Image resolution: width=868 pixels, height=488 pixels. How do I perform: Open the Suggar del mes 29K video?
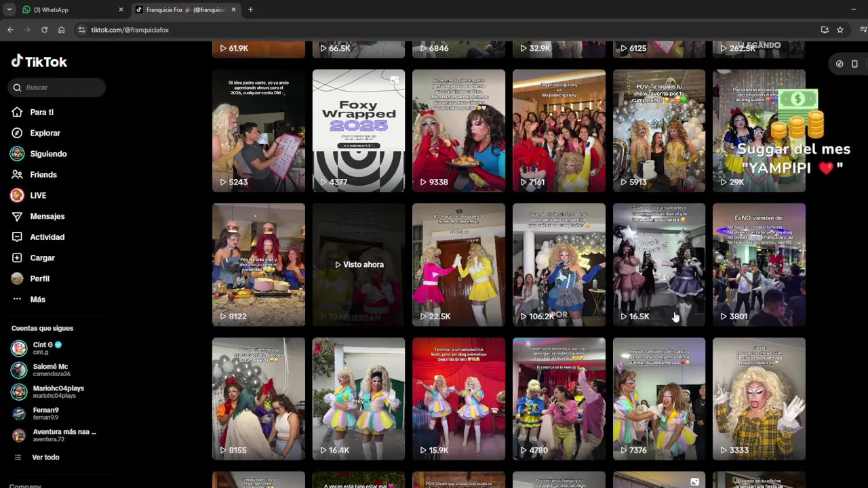(759, 130)
